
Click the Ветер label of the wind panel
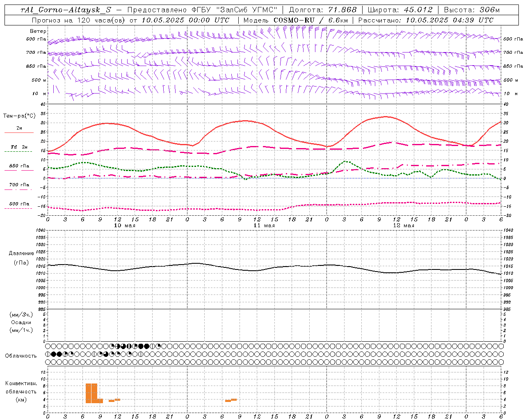[x=38, y=31]
